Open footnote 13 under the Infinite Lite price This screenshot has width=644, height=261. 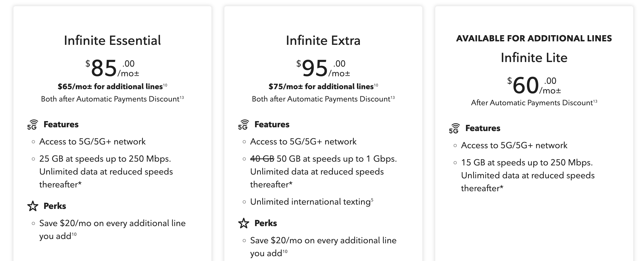(595, 101)
